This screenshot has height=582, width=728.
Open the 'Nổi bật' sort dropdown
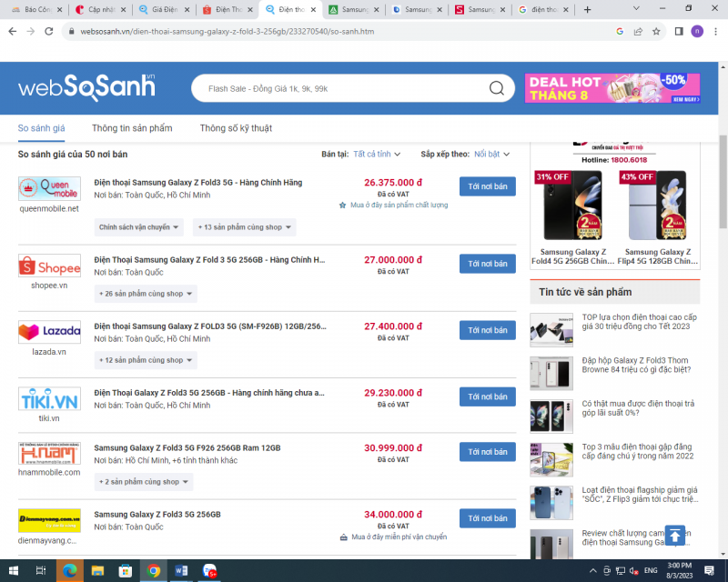click(491, 155)
